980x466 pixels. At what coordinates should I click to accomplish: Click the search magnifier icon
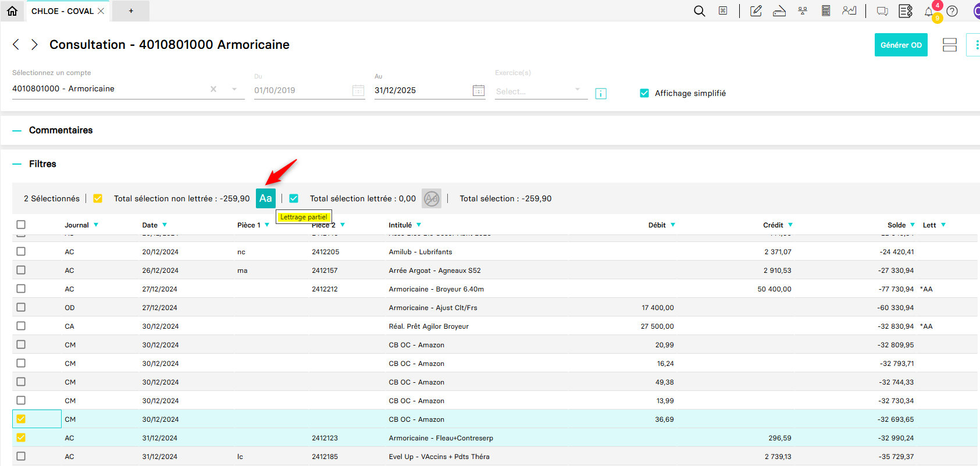pos(699,11)
